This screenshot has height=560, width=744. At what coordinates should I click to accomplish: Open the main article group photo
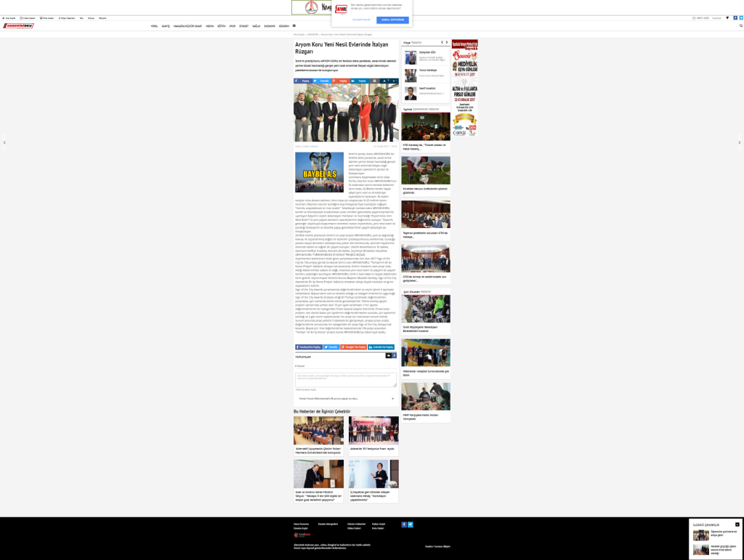click(x=346, y=113)
